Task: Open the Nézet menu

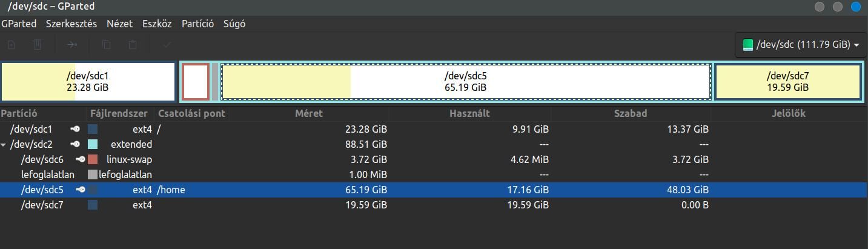Action: tap(119, 24)
